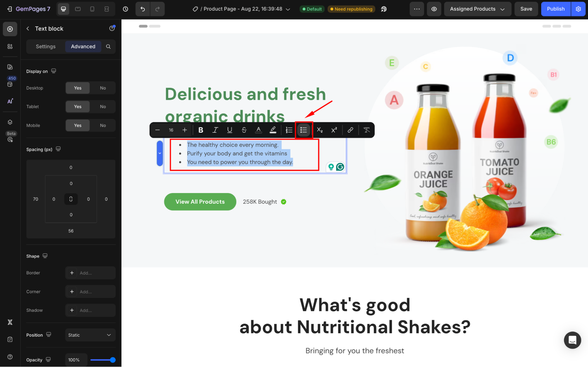Click the superscript icon
Viewport: 588px width, 367px height.
tap(334, 130)
